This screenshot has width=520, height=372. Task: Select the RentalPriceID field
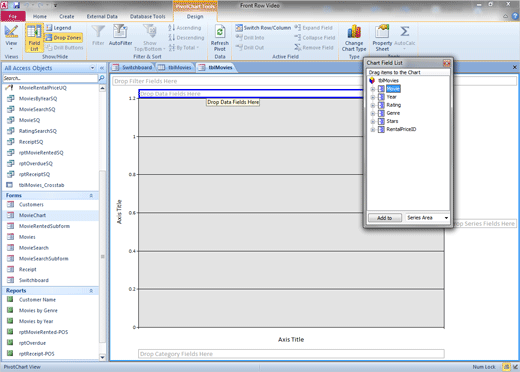click(x=401, y=129)
